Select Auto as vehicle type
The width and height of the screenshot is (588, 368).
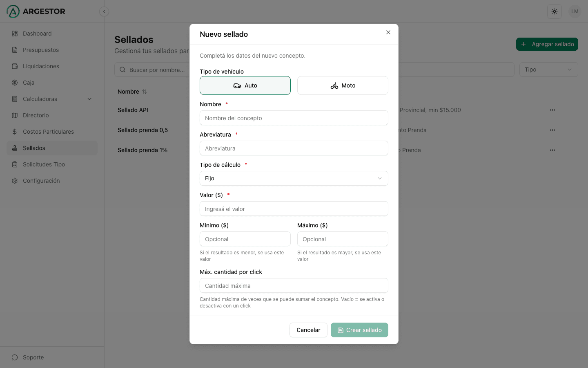245,85
